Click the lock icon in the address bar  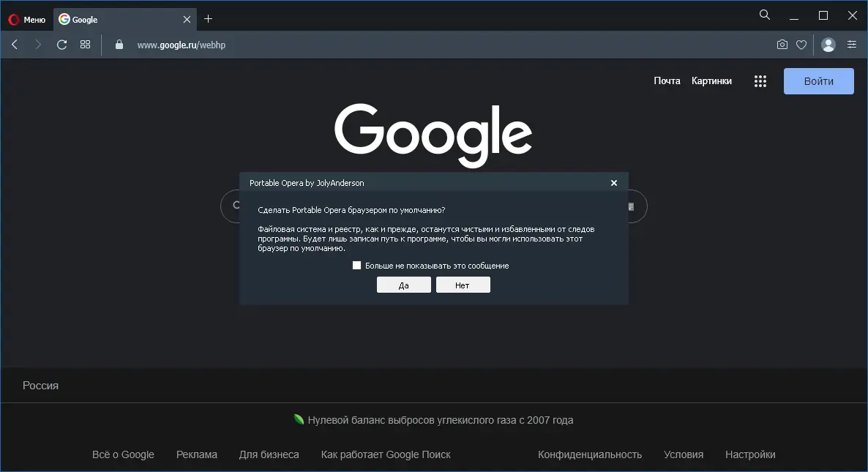click(x=119, y=45)
